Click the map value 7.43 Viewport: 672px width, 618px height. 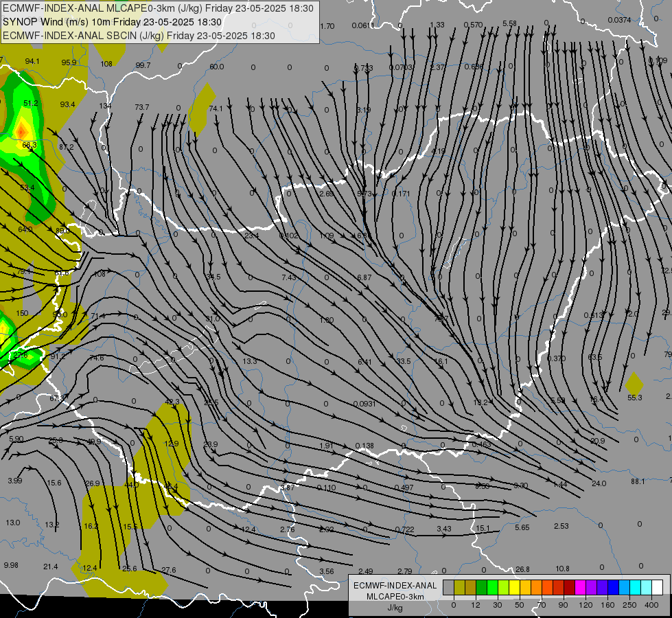[x=289, y=277]
